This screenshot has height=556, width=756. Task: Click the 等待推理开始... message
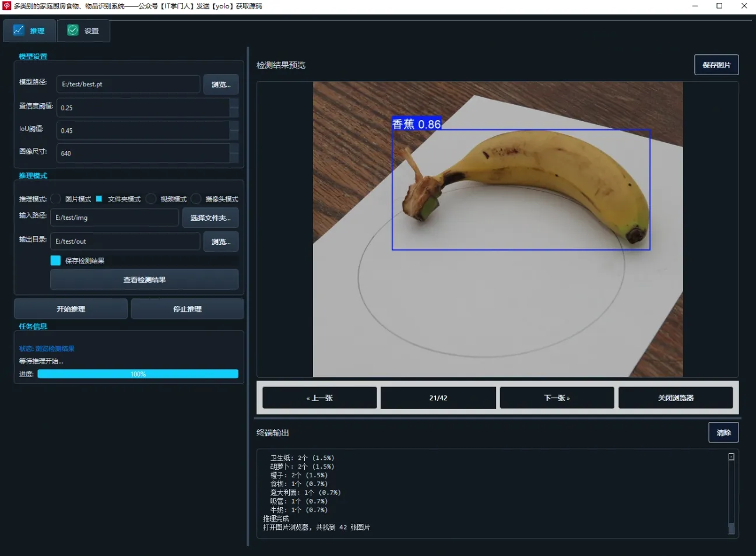click(x=41, y=361)
